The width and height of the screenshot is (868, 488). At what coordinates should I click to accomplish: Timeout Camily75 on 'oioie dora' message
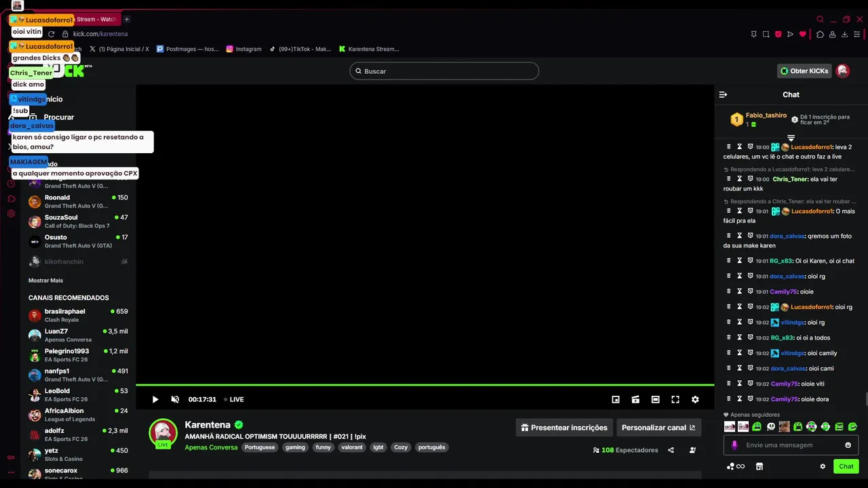(740, 399)
